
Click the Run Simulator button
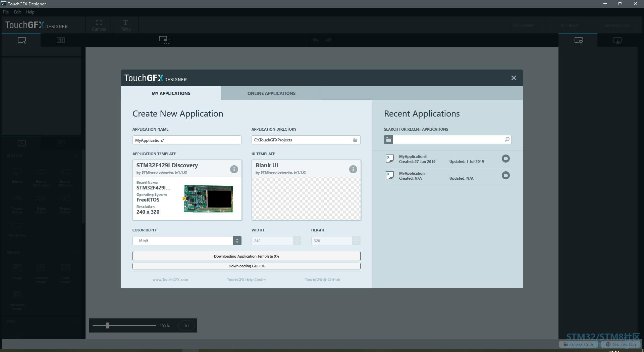tap(523, 25)
